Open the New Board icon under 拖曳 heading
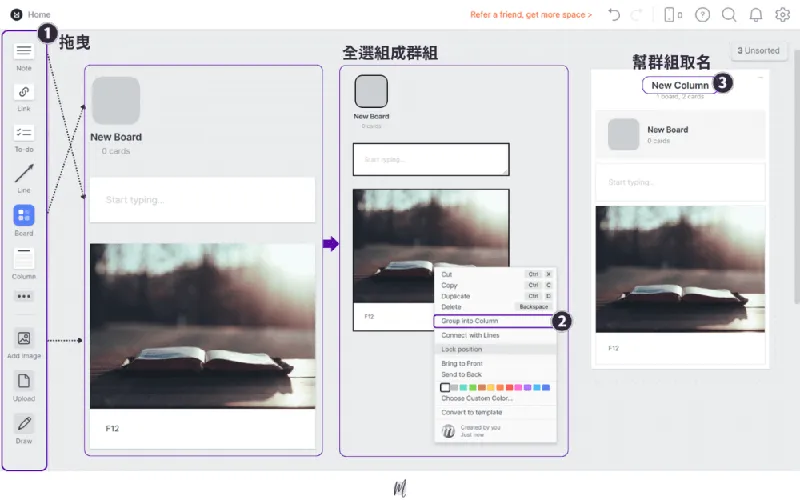Viewport: 800px width, 500px height. (x=116, y=101)
